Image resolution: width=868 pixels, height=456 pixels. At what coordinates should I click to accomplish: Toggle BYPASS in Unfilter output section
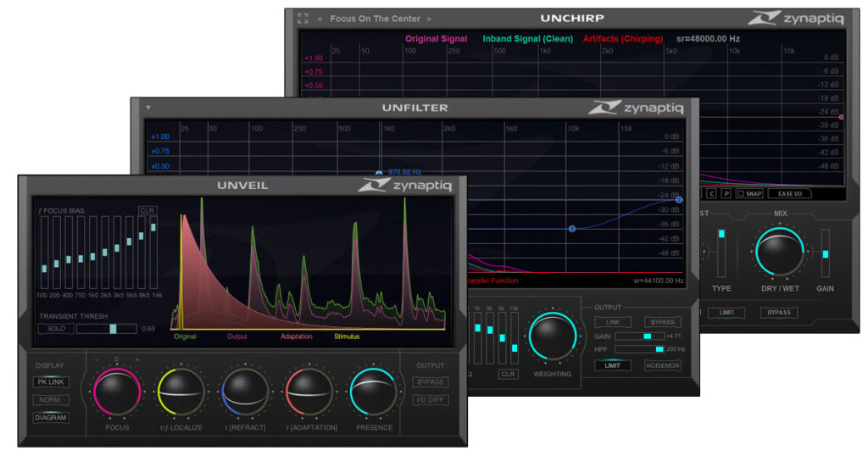(663, 322)
